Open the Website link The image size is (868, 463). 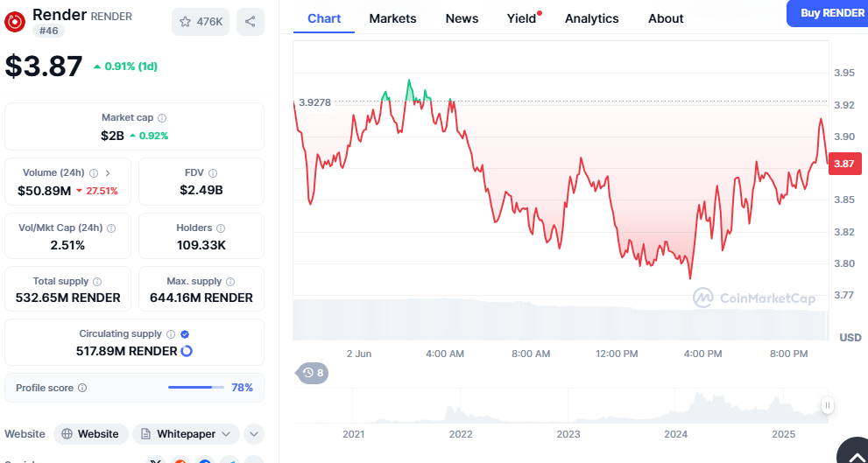coord(90,434)
